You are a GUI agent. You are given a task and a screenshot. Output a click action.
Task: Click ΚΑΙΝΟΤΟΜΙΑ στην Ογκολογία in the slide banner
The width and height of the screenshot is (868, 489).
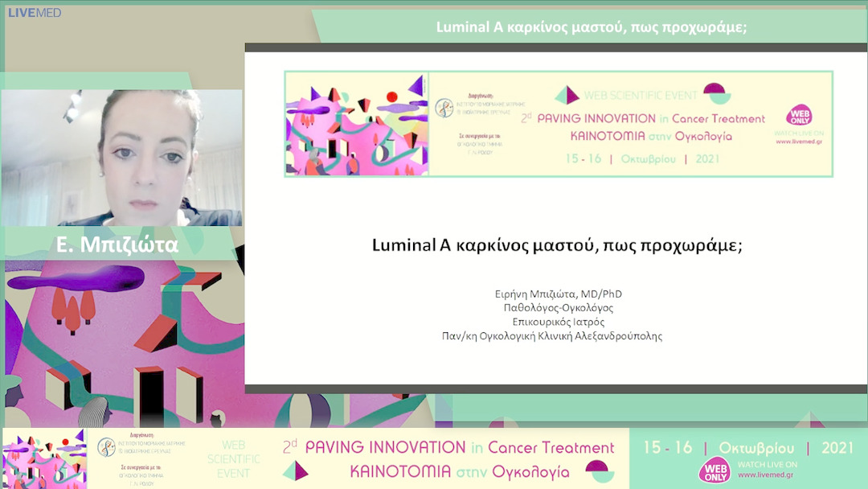point(651,136)
